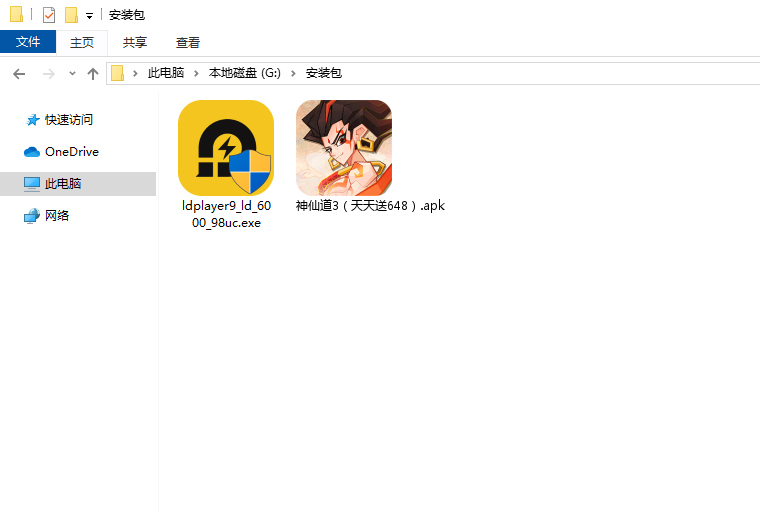Expand the chevron after 本地磁盘 (G:)
This screenshot has width=760, height=512.
pyautogui.click(x=294, y=74)
